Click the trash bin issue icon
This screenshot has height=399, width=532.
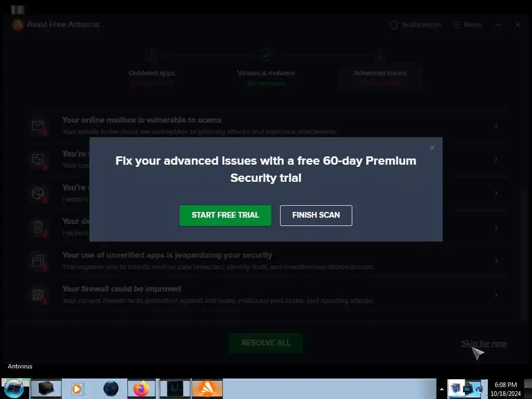pyautogui.click(x=38, y=227)
